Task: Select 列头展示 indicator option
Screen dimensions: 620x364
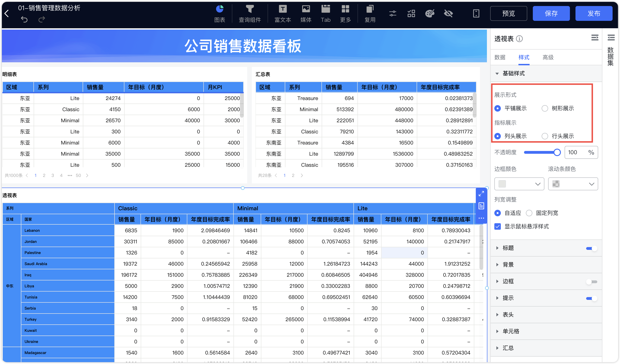Action: point(498,136)
